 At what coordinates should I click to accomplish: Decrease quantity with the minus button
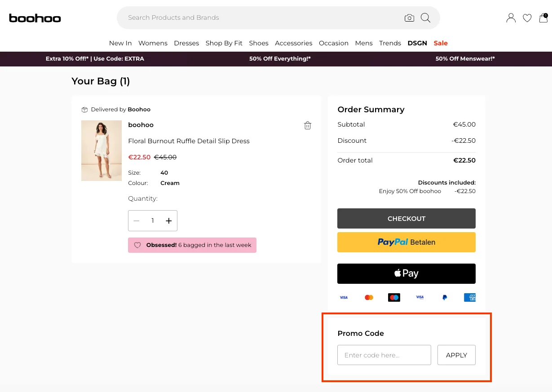point(137,220)
